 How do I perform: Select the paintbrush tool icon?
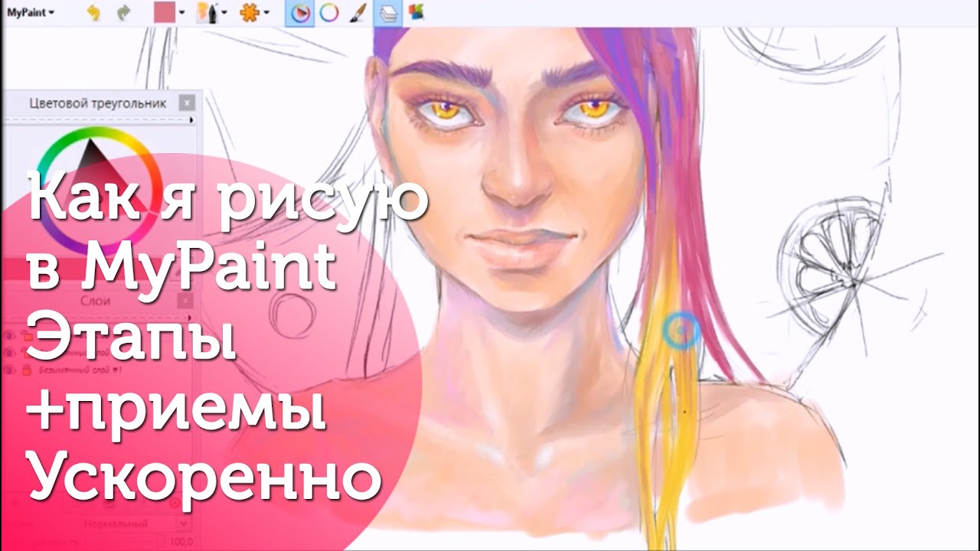point(358,12)
